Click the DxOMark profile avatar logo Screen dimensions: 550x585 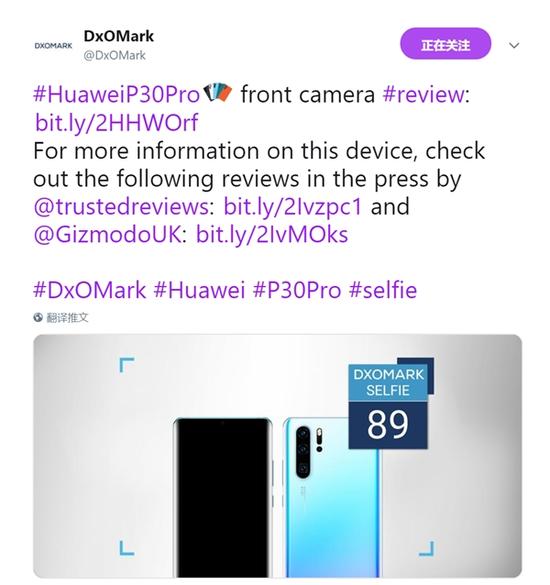point(53,46)
